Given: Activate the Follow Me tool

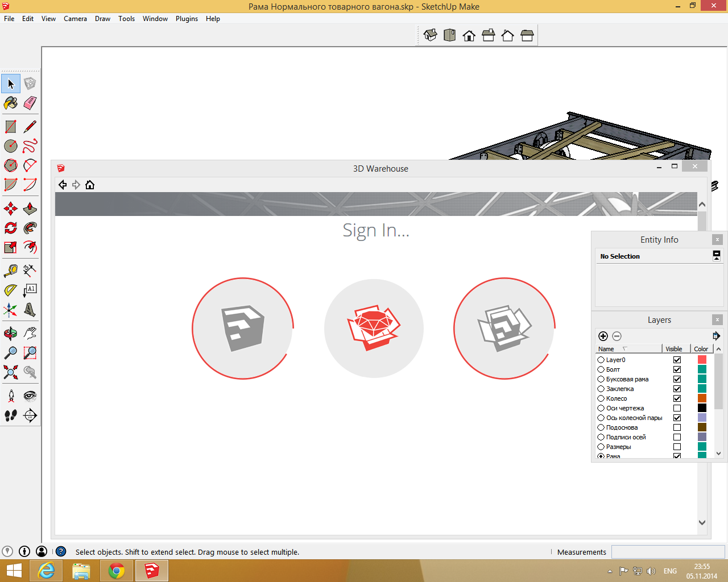Looking at the screenshot, I should (x=30, y=228).
